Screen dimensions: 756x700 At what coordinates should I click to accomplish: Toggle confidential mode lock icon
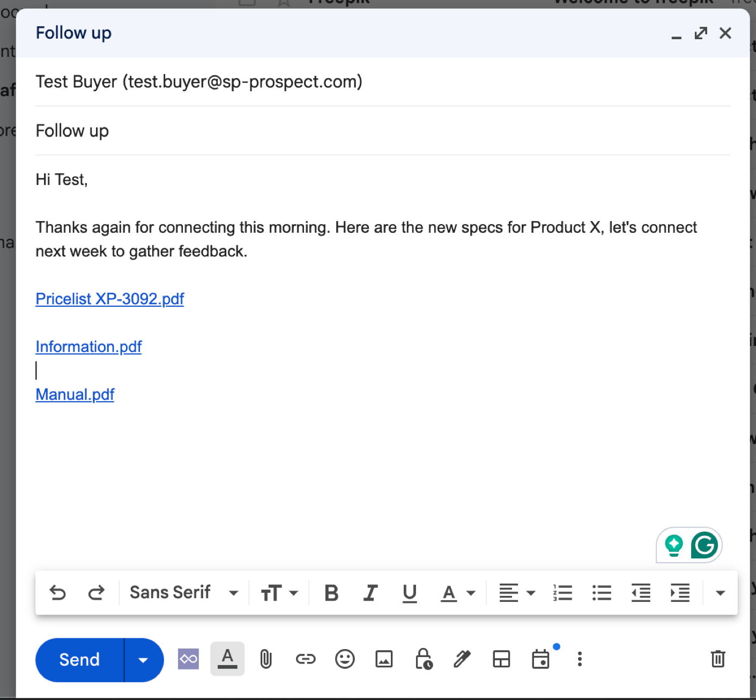point(424,659)
